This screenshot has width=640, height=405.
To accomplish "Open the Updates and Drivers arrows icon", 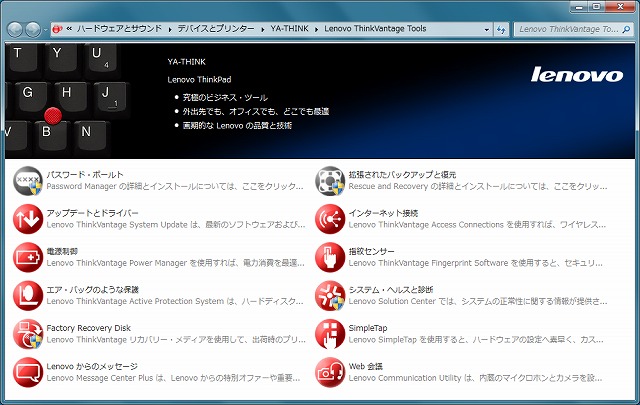I will [x=28, y=219].
